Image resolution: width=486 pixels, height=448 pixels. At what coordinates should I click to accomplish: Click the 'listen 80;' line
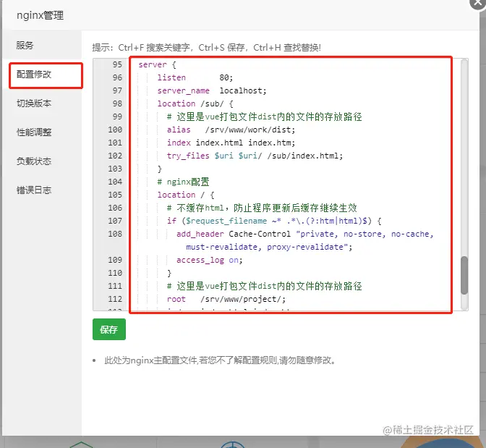click(195, 77)
